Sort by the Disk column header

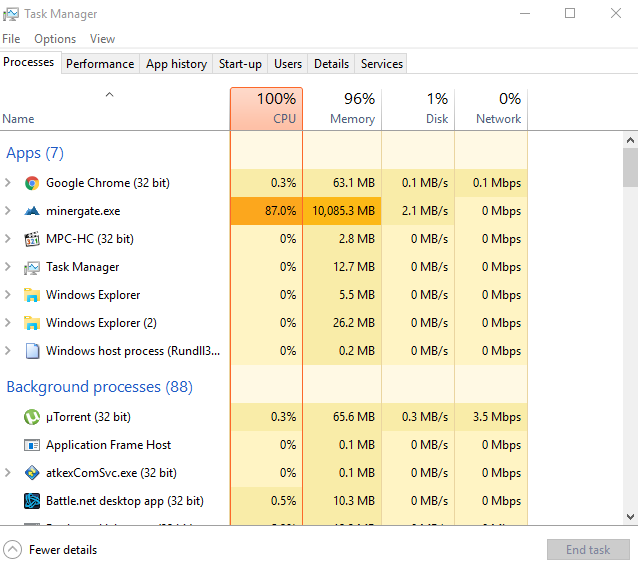point(418,109)
